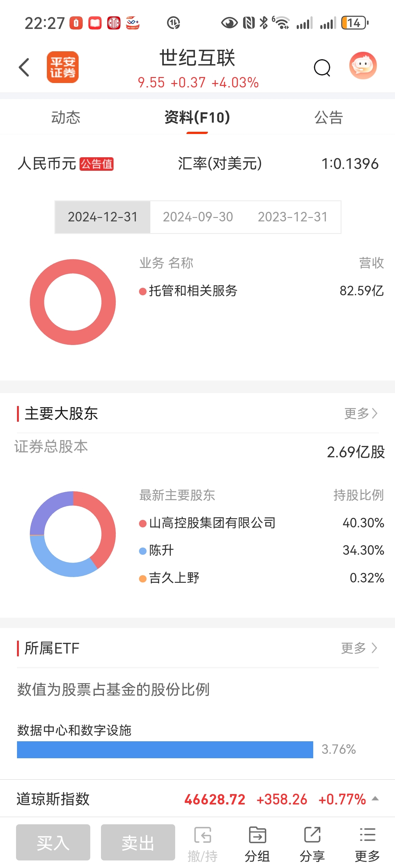Viewport: 395px width, 868px height.
Task: Open the 公告 tab
Action: (329, 117)
